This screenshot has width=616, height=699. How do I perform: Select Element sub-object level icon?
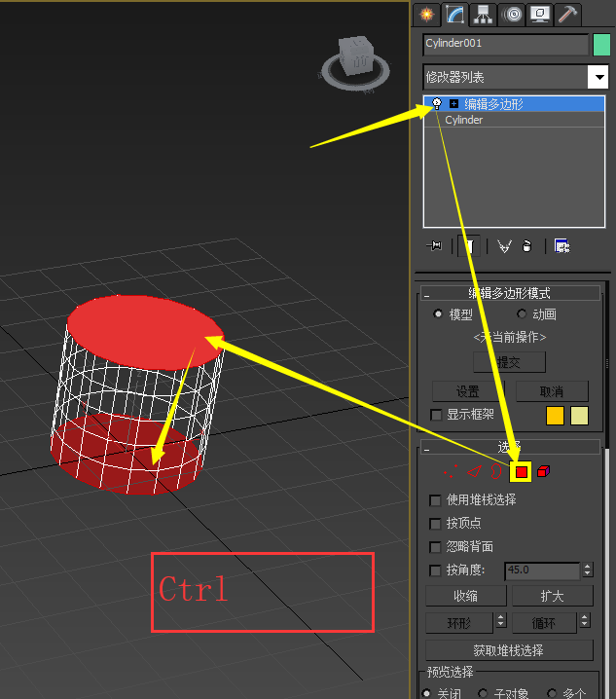click(543, 471)
